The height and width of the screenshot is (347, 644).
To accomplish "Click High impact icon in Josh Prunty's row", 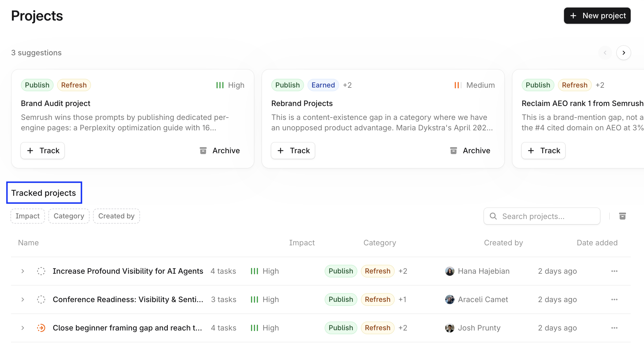I will [254, 328].
